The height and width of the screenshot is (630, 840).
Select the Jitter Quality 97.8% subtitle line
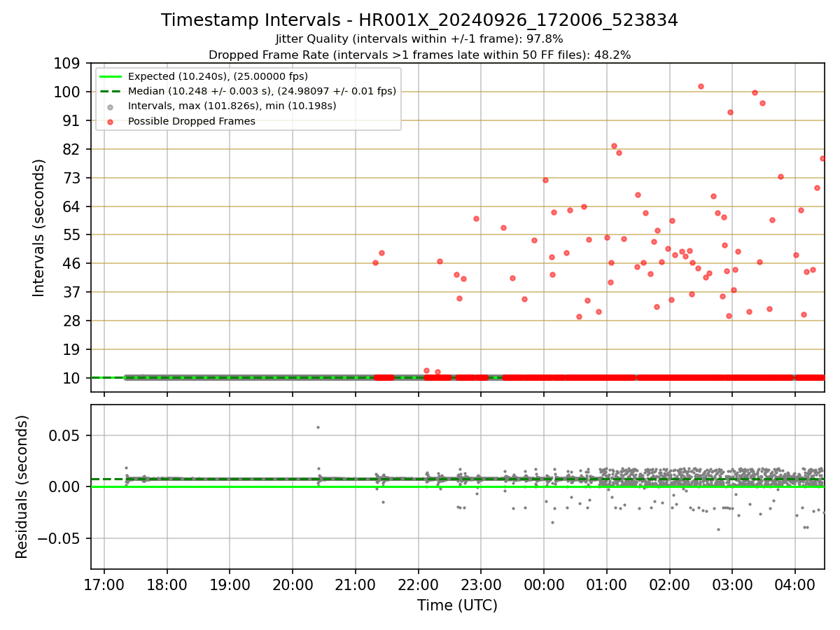point(419,39)
